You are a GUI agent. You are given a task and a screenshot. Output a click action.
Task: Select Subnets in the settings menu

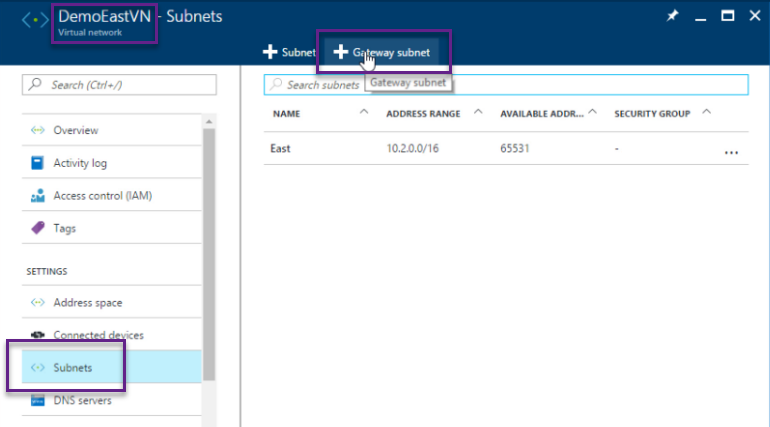pyautogui.click(x=73, y=368)
